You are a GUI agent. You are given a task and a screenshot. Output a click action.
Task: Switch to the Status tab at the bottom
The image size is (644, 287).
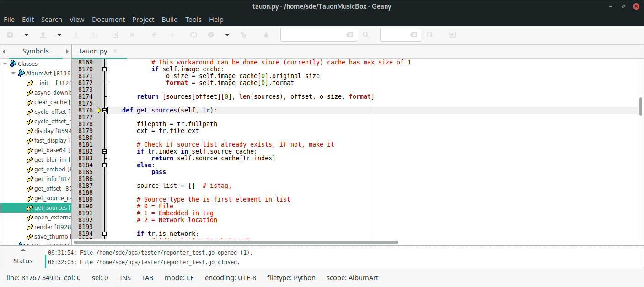(23, 261)
